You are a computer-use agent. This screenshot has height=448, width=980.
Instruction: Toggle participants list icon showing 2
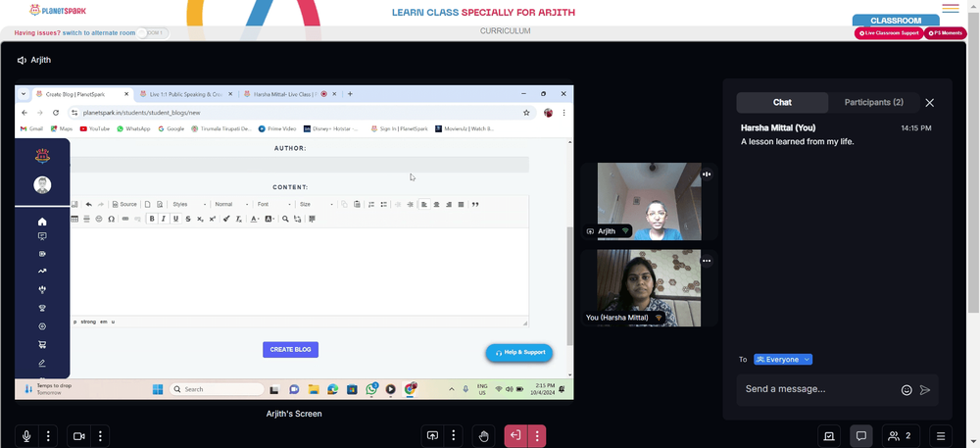click(901, 436)
